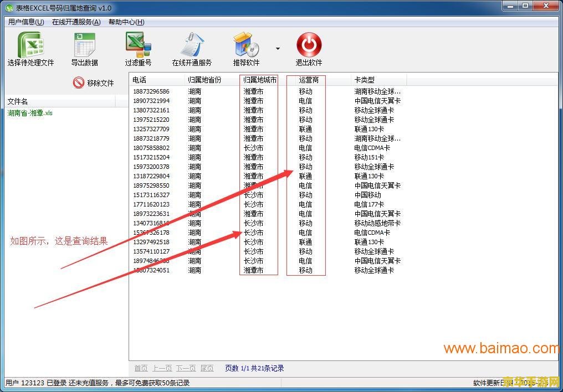Viewport: 563px width, 392px height.
Task: Jump to last page via 尾页
Action: click(207, 368)
